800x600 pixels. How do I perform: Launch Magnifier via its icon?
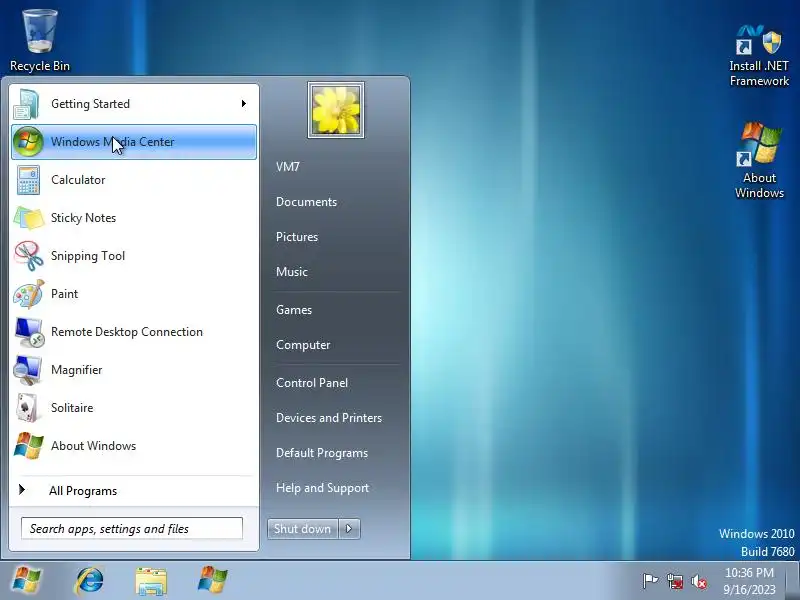28,370
